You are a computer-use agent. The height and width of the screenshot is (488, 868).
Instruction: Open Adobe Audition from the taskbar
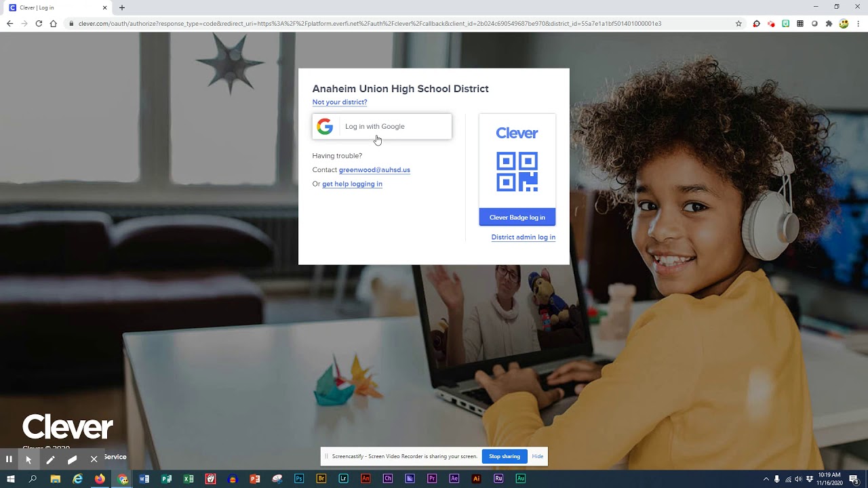point(521,479)
